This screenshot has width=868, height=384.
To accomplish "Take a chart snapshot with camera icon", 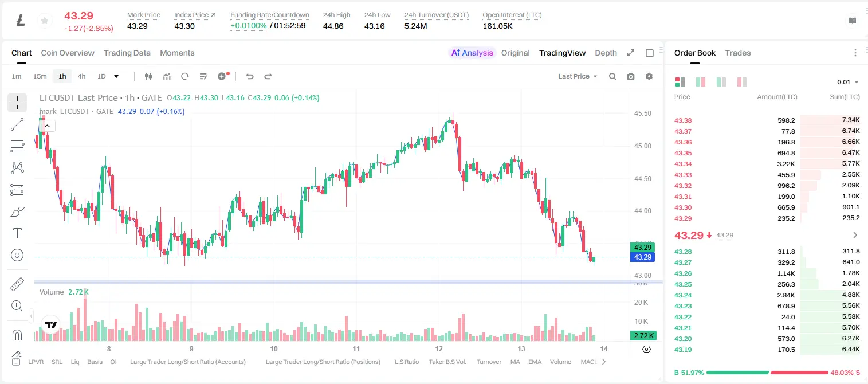I will coord(631,76).
